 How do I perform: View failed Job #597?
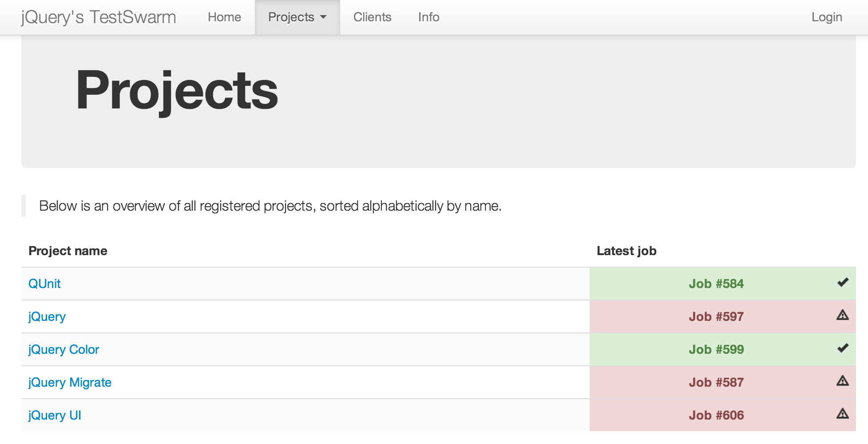716,317
